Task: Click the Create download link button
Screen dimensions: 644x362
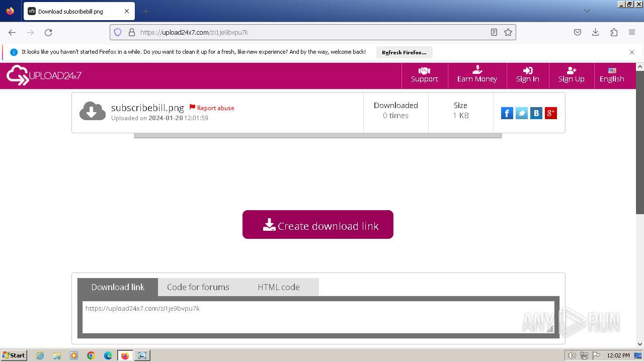Action: pos(318,225)
